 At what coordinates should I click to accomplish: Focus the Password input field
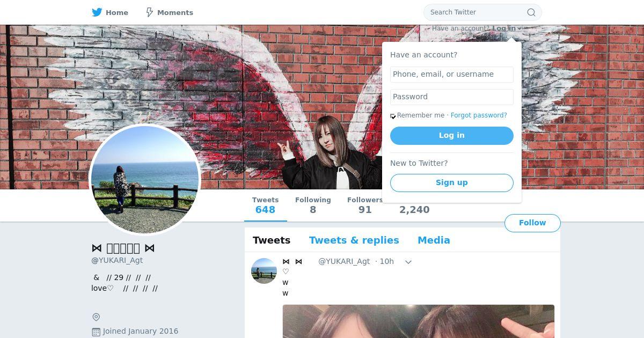452,97
